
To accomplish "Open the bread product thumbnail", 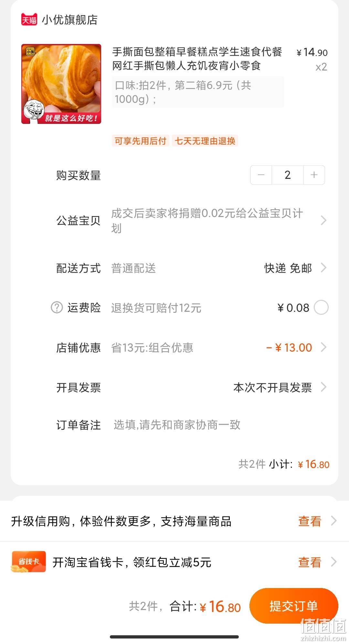I will pos(61,84).
